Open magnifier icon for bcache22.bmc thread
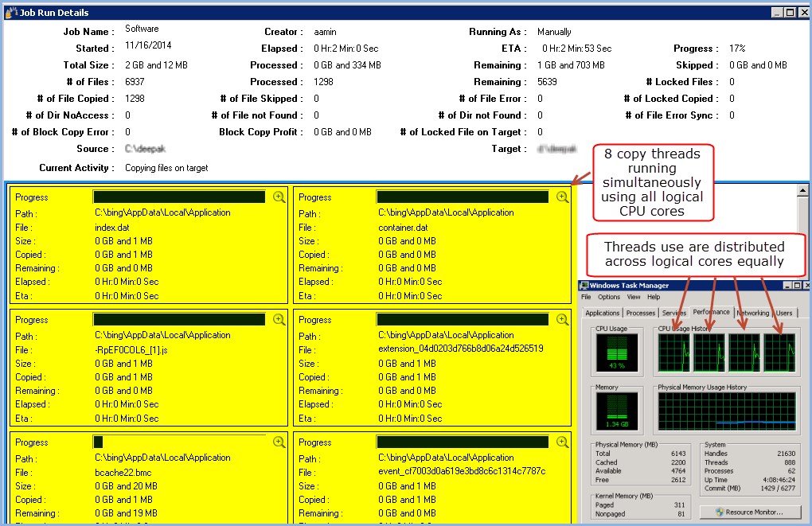The image size is (812, 526). [x=279, y=442]
